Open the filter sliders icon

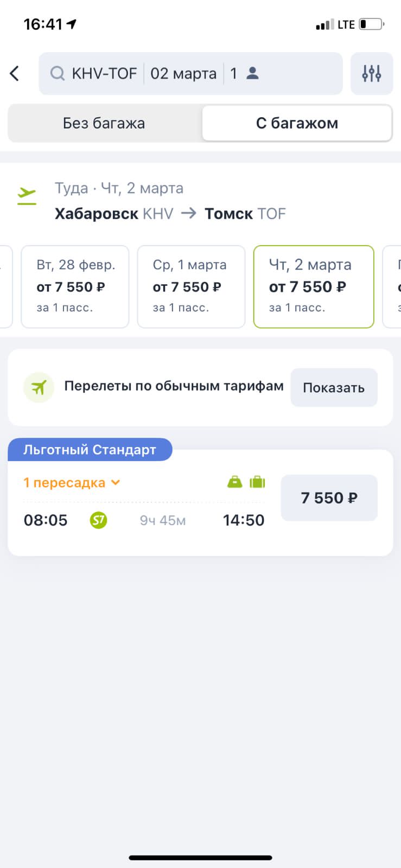click(x=372, y=73)
